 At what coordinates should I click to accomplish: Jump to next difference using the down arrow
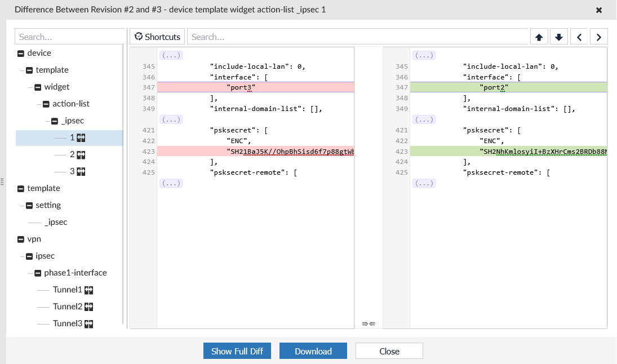558,36
